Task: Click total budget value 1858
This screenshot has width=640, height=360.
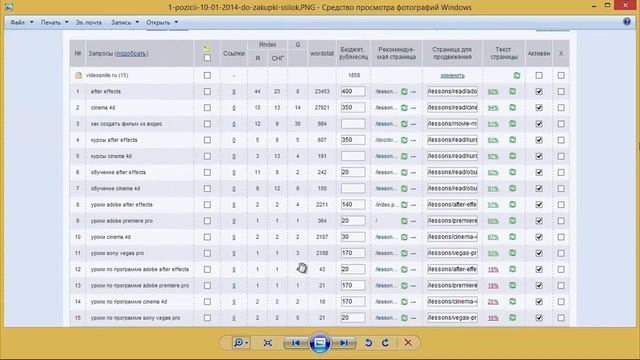Action: point(354,76)
